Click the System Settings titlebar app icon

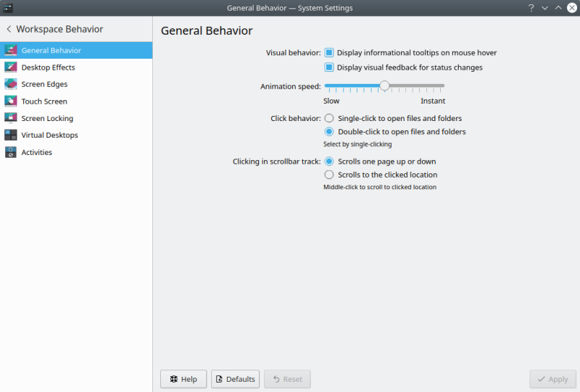(x=9, y=8)
